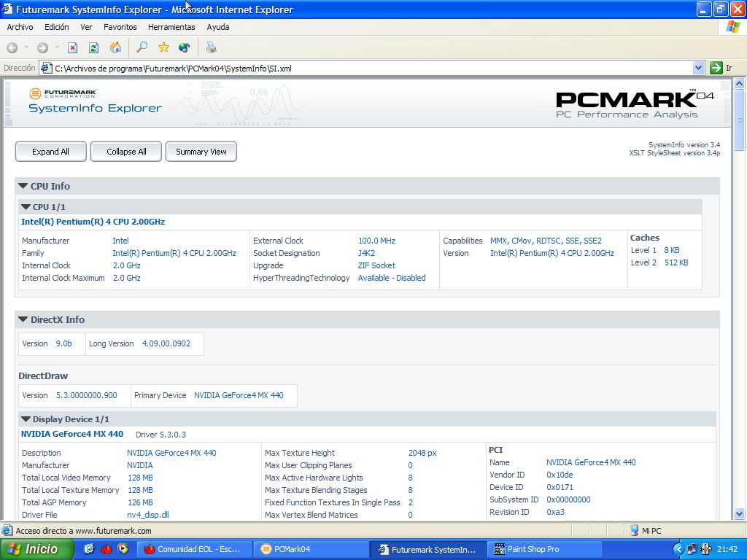Click the vertical scrollbar down arrow
This screenshot has width=747, height=560.
pyautogui.click(x=740, y=513)
